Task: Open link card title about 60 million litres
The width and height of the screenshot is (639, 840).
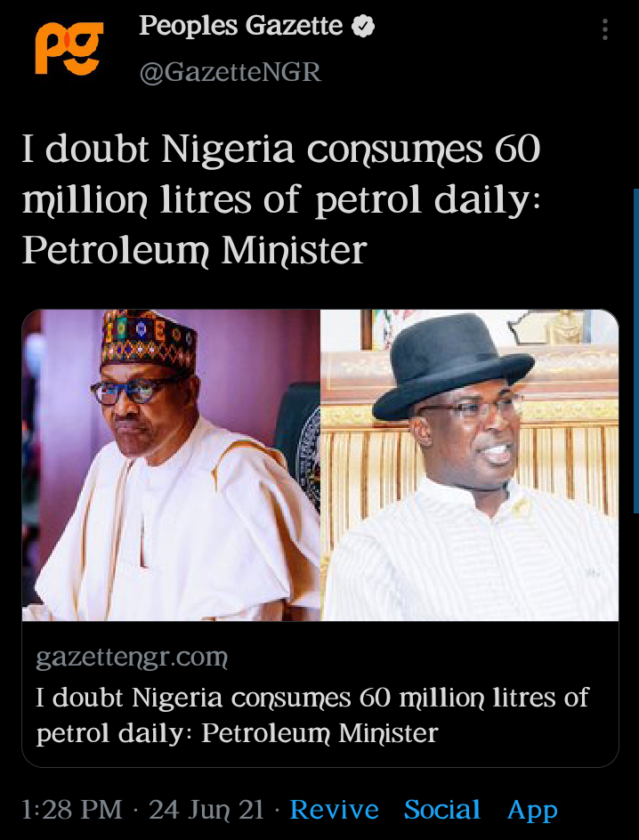Action: pos(312,715)
